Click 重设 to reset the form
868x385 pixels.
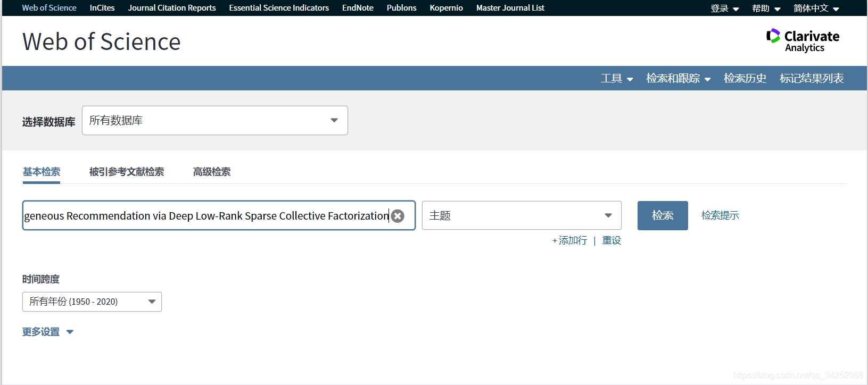coord(611,240)
